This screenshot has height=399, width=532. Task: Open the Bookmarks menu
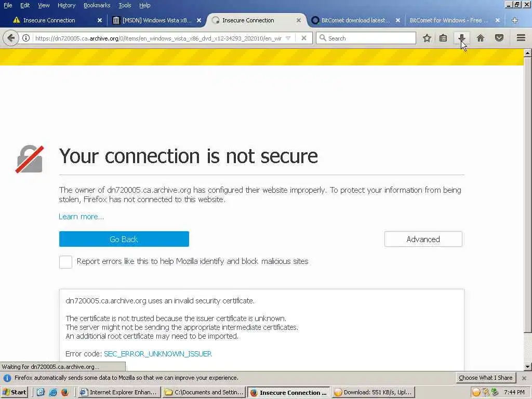[x=97, y=5]
